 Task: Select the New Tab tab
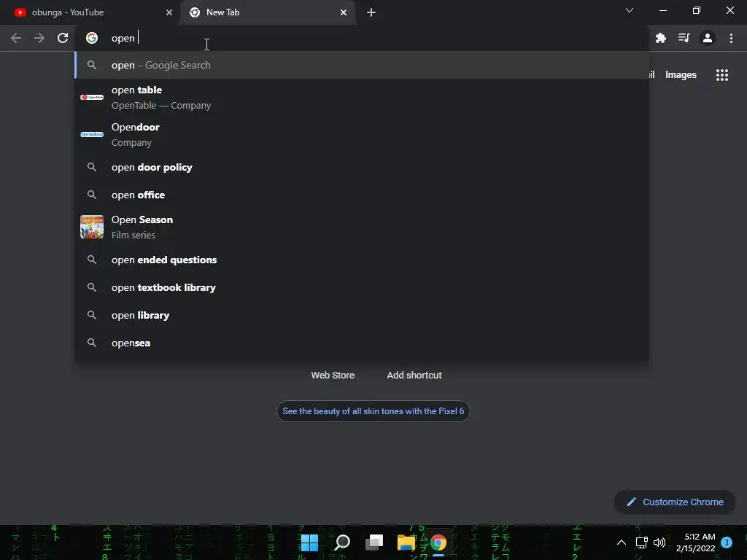click(x=267, y=12)
